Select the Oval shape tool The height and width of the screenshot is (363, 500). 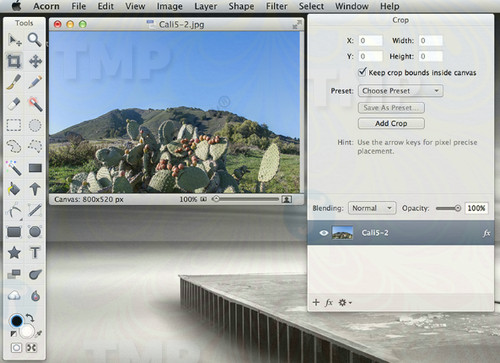click(x=35, y=232)
